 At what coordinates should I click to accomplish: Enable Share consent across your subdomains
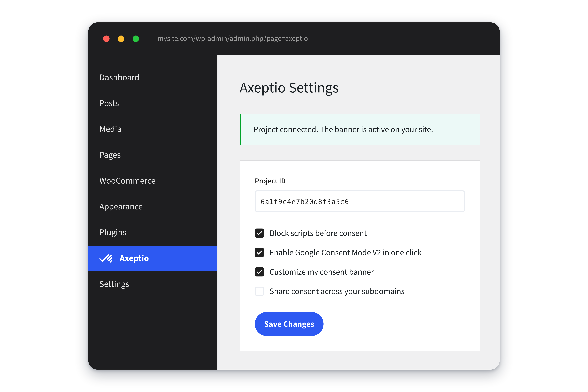(259, 291)
